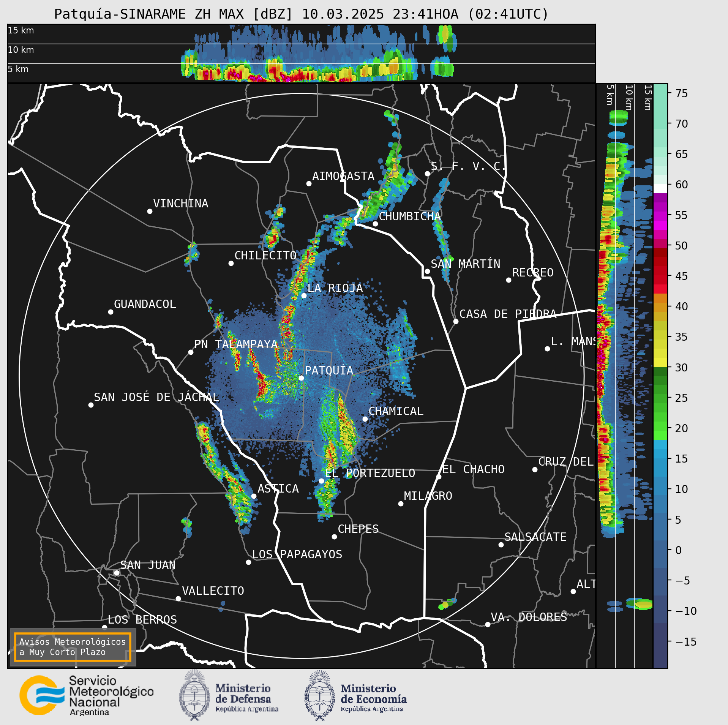
Task: Click the LA RIOJA city label
Action: tap(335, 288)
